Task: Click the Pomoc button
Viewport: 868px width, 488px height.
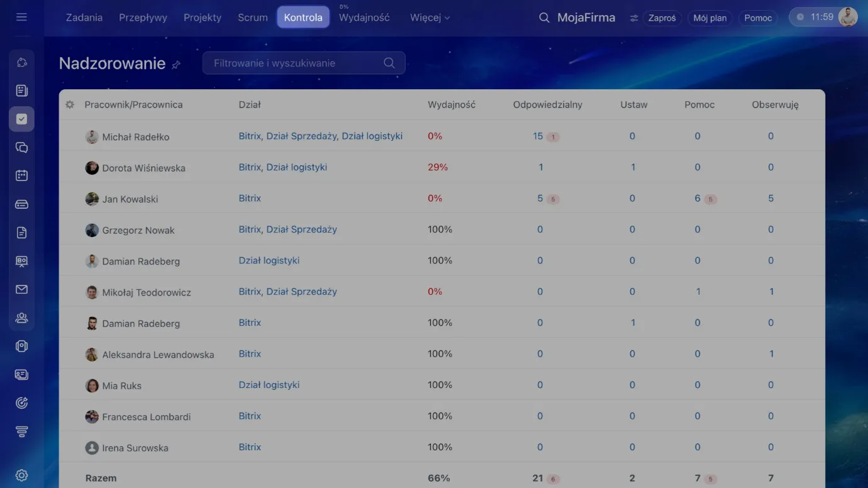Action: pos(758,18)
